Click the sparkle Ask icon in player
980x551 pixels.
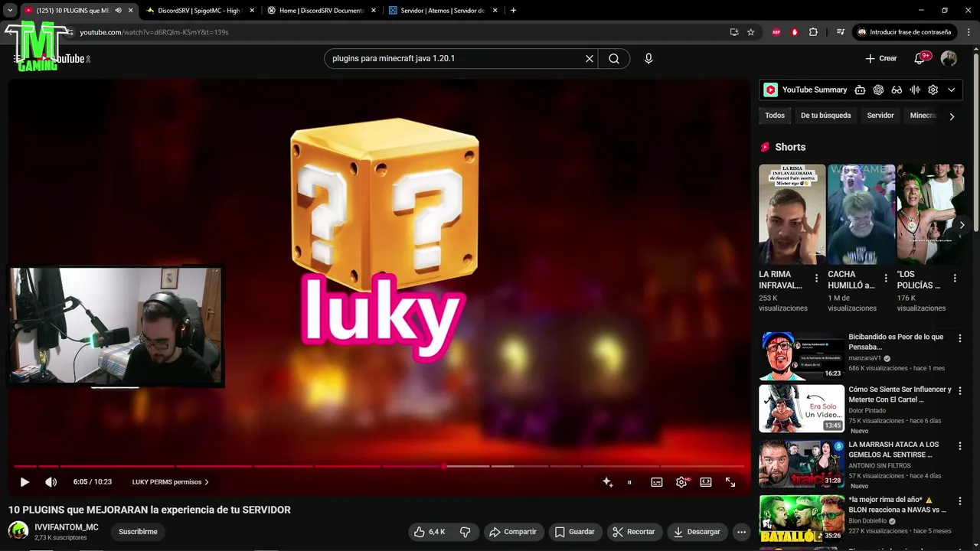click(607, 482)
